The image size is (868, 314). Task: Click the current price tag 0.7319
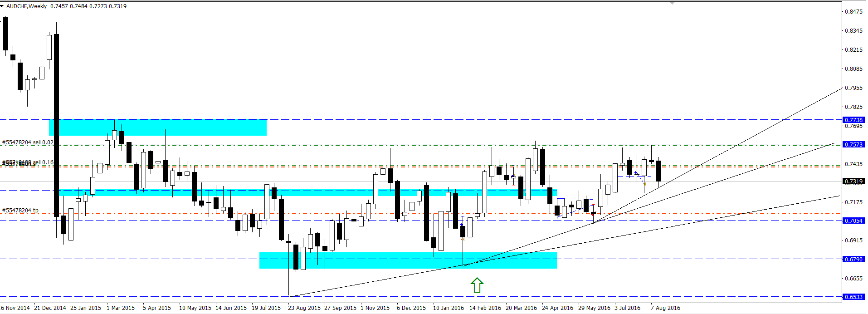853,182
